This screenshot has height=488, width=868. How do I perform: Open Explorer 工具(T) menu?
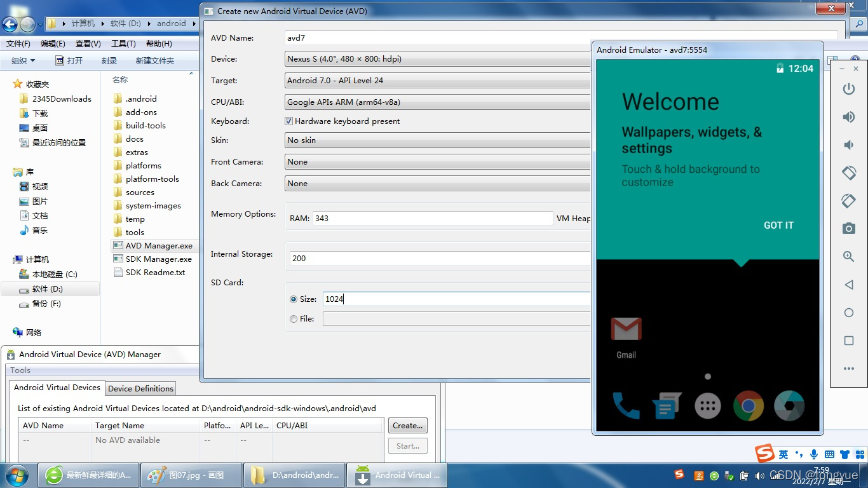(x=123, y=44)
